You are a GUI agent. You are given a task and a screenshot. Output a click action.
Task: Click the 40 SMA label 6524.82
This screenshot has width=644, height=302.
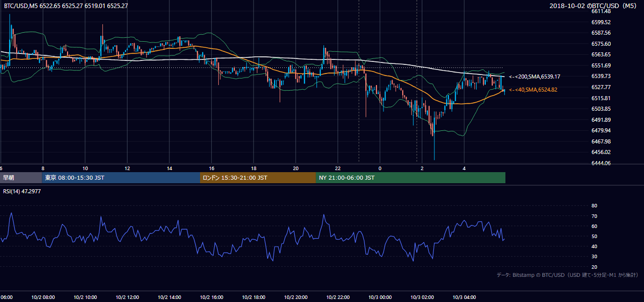tap(533, 90)
